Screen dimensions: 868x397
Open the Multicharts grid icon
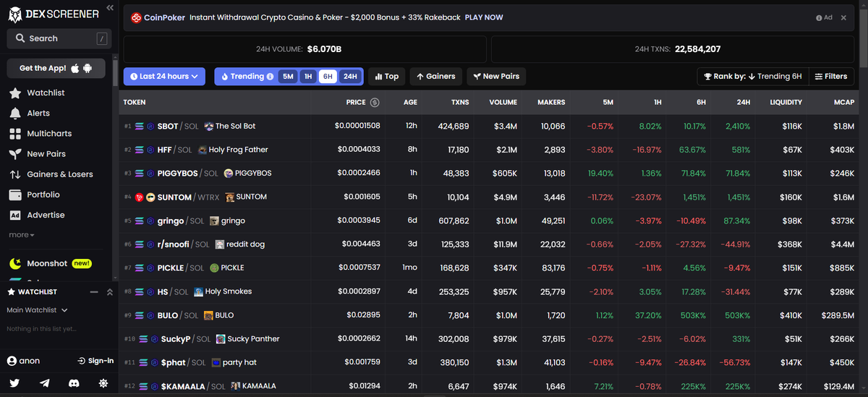point(14,134)
